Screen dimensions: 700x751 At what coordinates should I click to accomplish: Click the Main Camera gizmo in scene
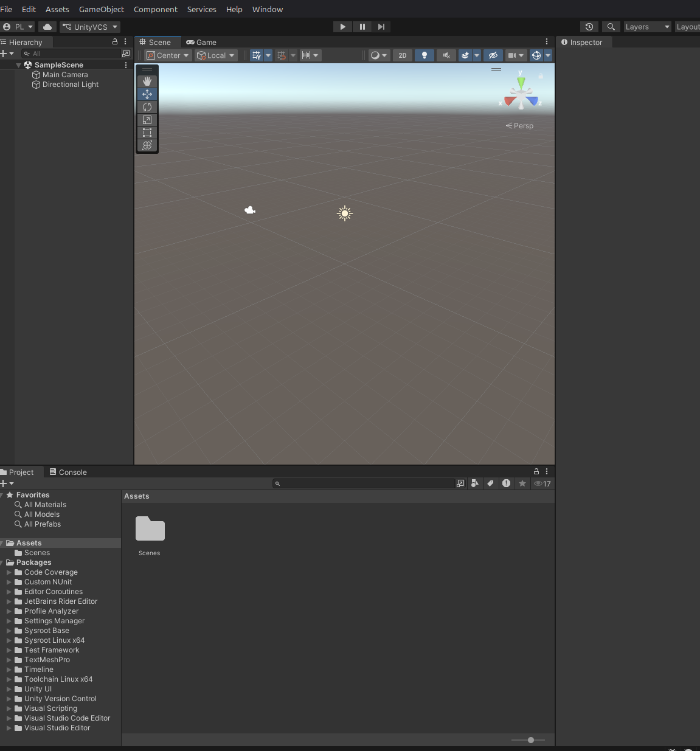pyautogui.click(x=250, y=210)
